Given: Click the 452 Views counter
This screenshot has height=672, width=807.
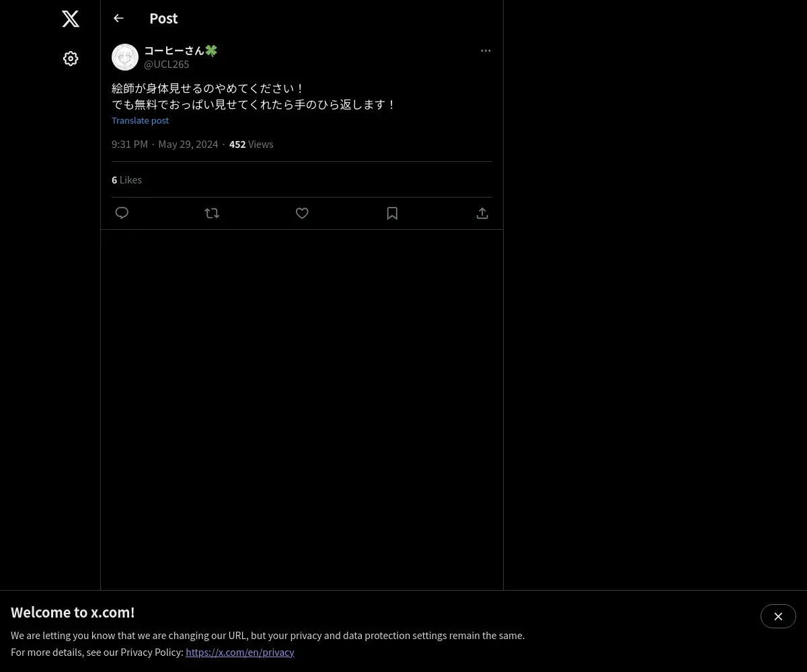Looking at the screenshot, I should click(x=252, y=144).
